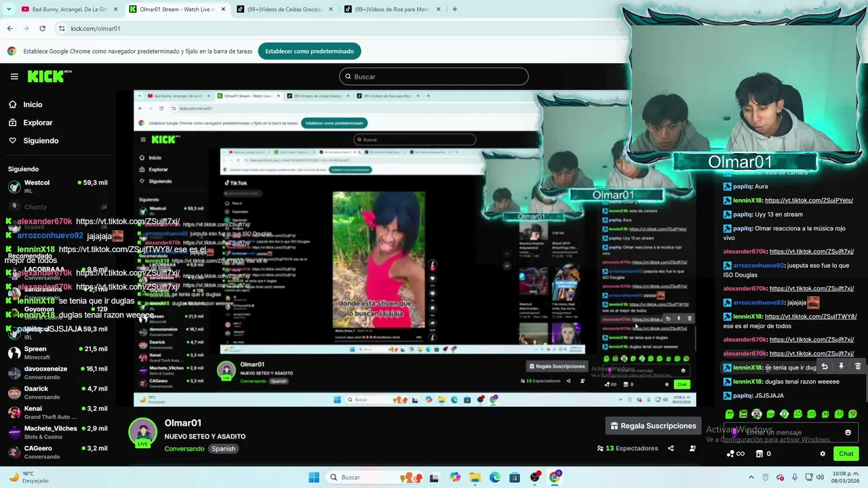Open Siguiendo in sidebar navigation

click(x=34, y=140)
